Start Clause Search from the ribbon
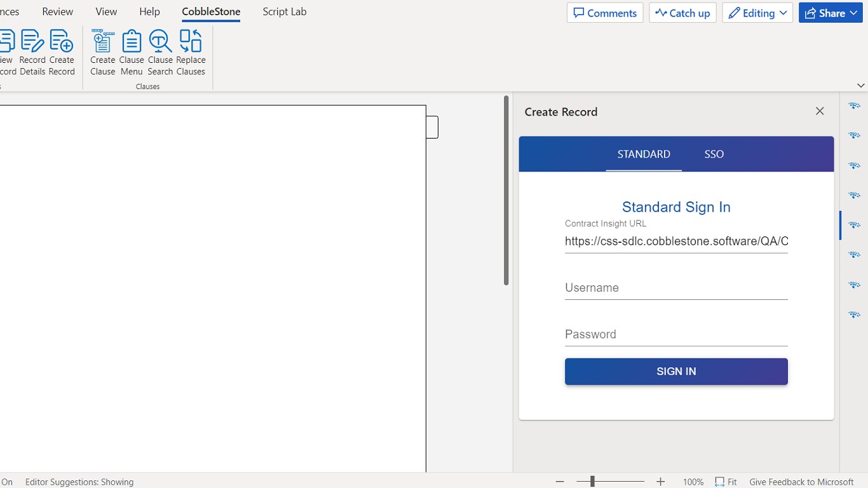 pos(160,53)
